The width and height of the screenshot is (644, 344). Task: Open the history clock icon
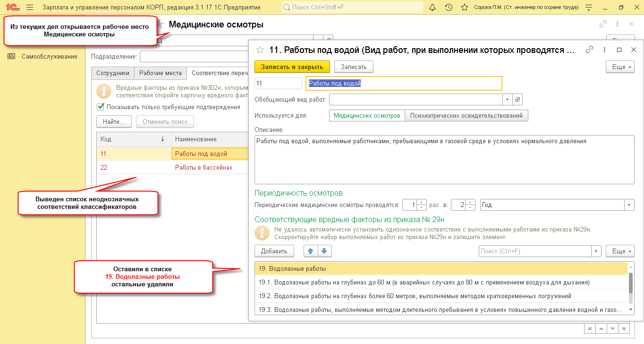449,8
